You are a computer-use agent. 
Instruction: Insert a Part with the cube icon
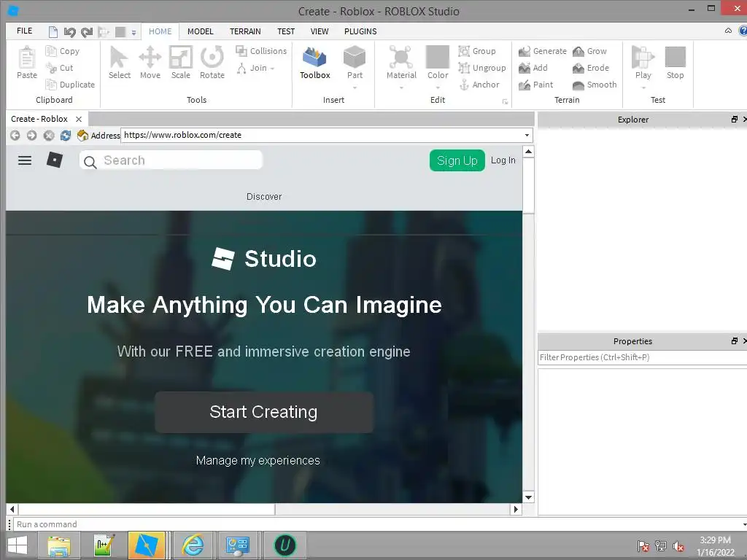pyautogui.click(x=355, y=58)
